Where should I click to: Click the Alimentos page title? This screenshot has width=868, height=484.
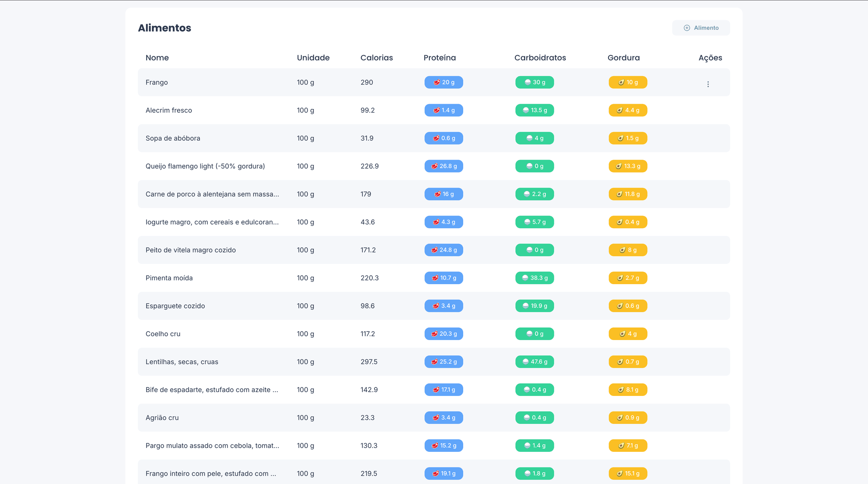(164, 28)
